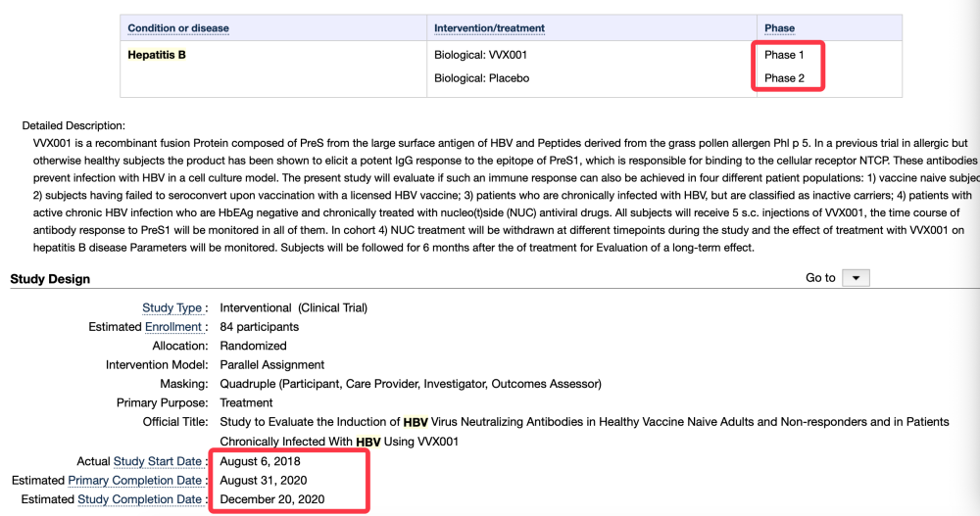Click the Intervention/treatment column header
The image size is (980, 516).
pos(489,28)
